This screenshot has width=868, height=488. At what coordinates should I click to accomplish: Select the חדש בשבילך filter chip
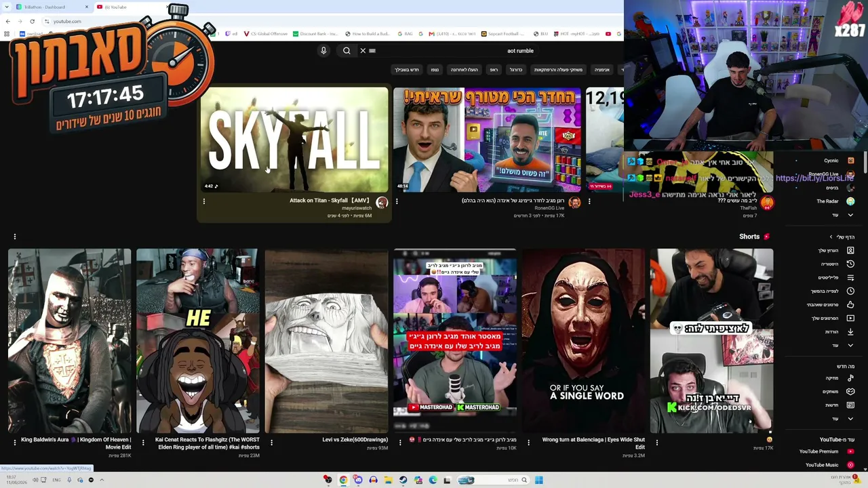coord(407,70)
